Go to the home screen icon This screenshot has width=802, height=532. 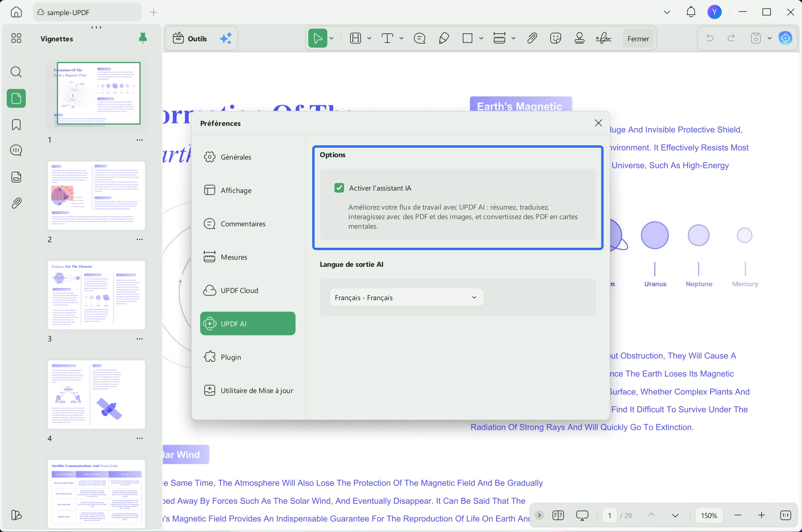16,12
